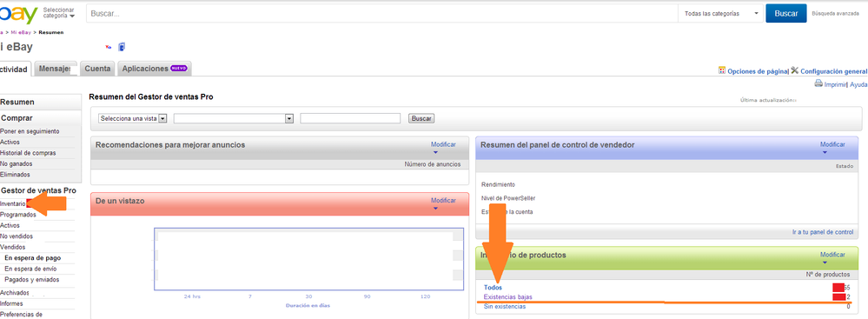The image size is (868, 319).
Task: Open Historial de compras in the sidebar
Action: point(28,153)
